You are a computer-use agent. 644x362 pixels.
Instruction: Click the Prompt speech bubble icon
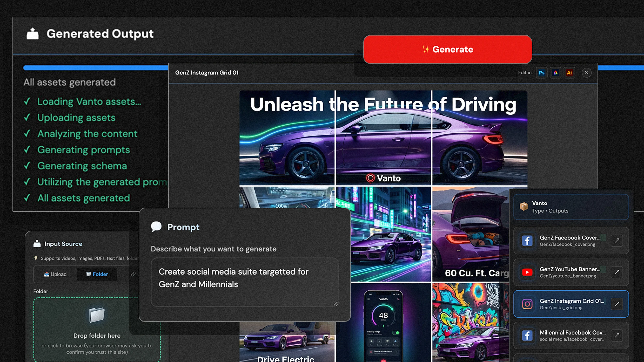[156, 226]
